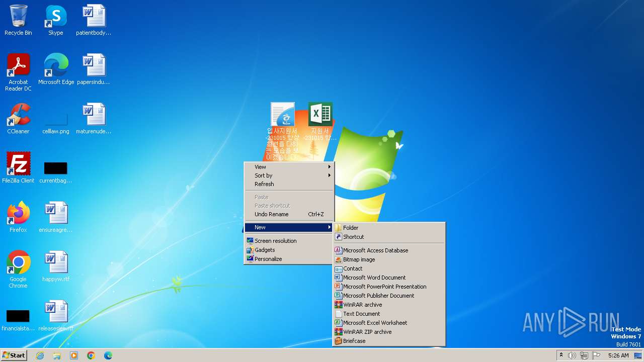Select Acrobat Reader DC shortcut icon
Viewport: 644px width, 362px height.
[x=18, y=72]
